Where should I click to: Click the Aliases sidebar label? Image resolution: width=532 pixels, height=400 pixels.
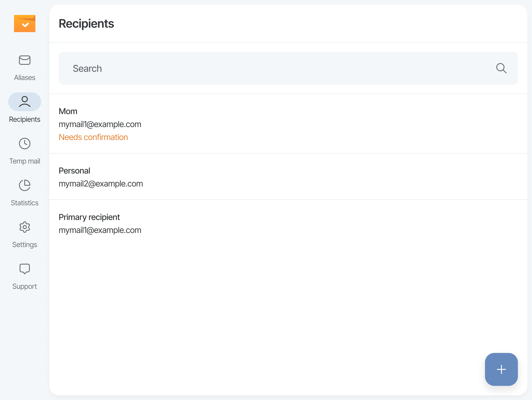coord(25,78)
